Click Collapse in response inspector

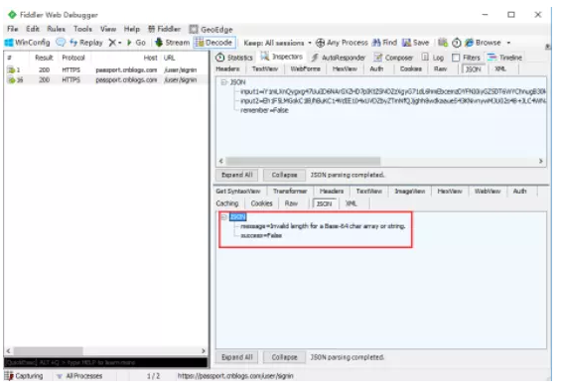[x=284, y=357]
